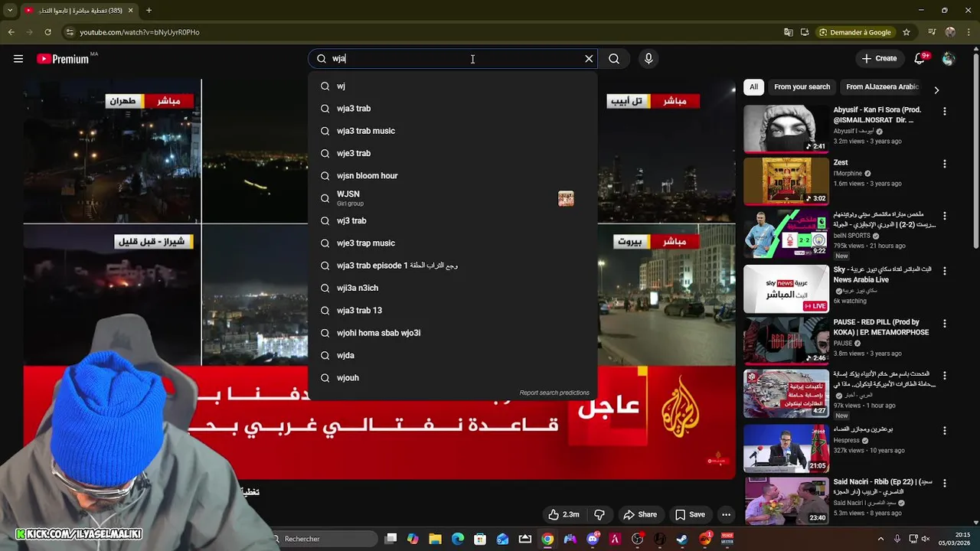Click 'Report search predictions' link
The width and height of the screenshot is (980, 551).
coord(554,393)
